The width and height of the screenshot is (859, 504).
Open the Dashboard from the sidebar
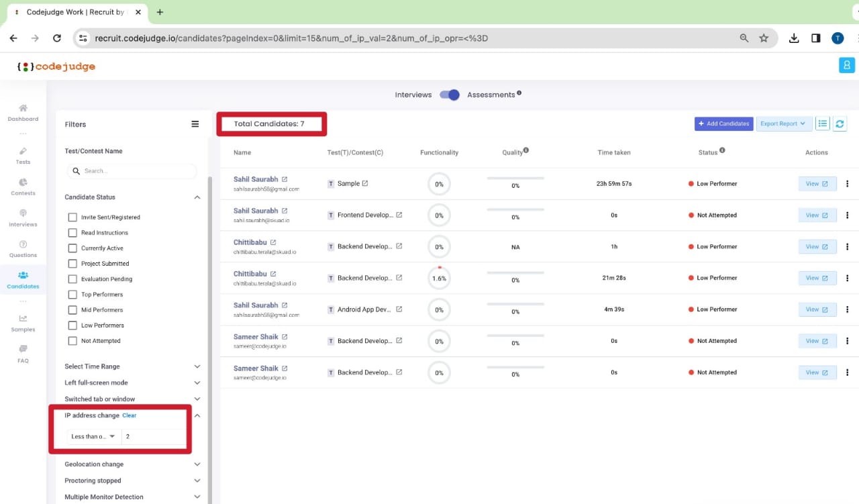(23, 113)
